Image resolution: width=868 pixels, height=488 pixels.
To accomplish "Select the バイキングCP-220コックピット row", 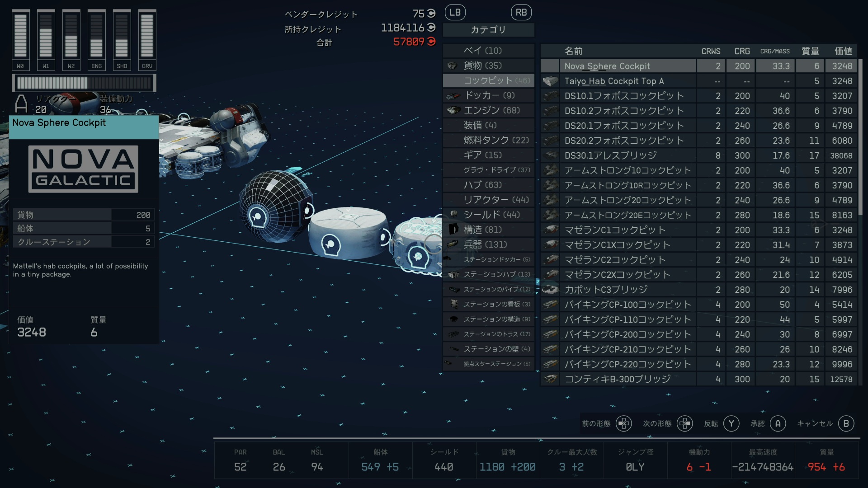I will pyautogui.click(x=699, y=364).
